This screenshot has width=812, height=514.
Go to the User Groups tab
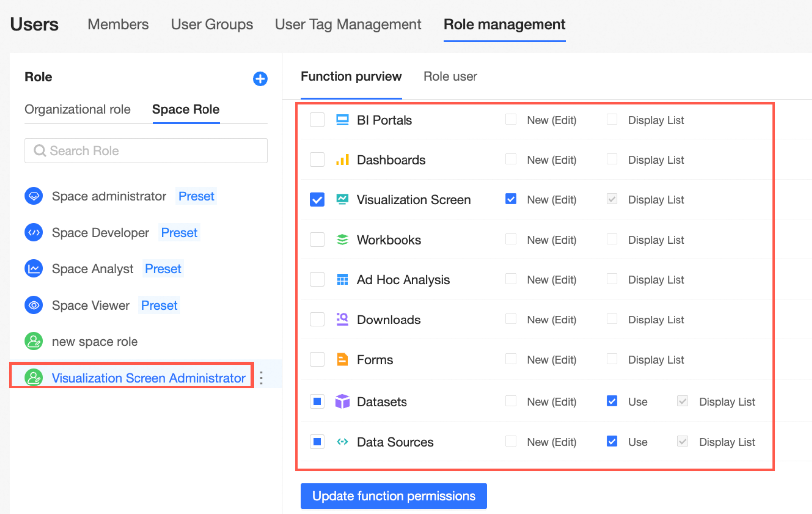[x=212, y=24]
